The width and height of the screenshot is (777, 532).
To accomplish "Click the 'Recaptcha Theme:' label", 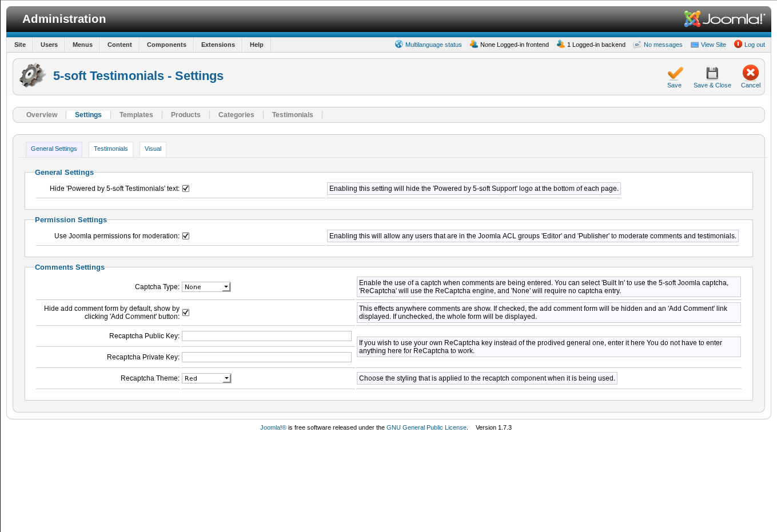I will coord(150,378).
